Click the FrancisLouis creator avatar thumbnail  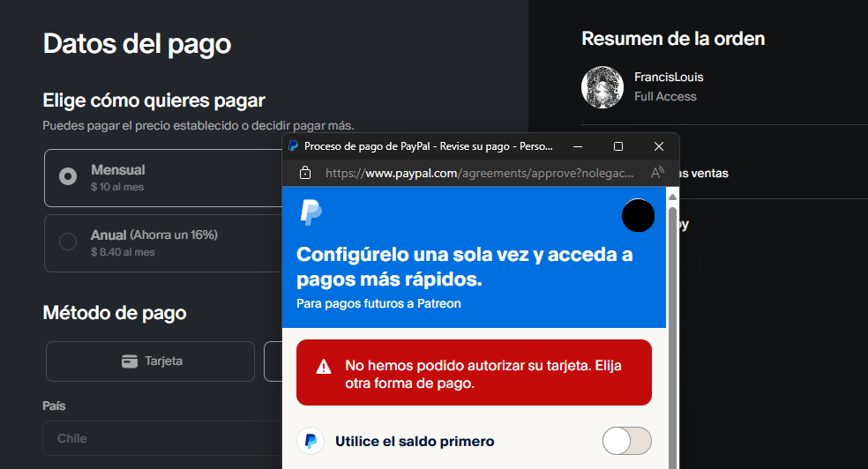pyautogui.click(x=602, y=86)
